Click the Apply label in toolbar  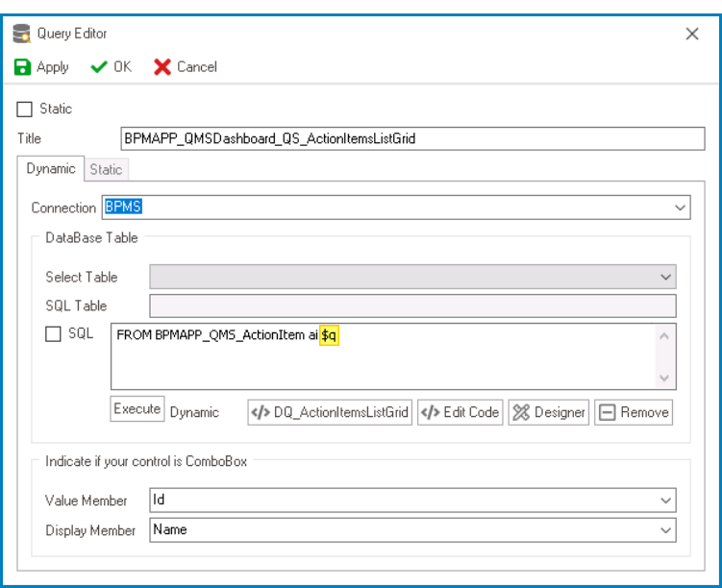point(53,67)
